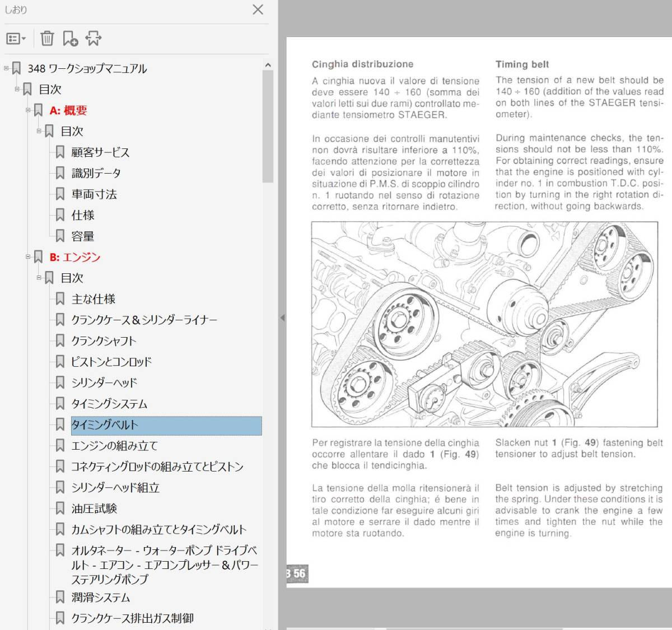Delete selected bookmark with trash icon

click(x=47, y=38)
